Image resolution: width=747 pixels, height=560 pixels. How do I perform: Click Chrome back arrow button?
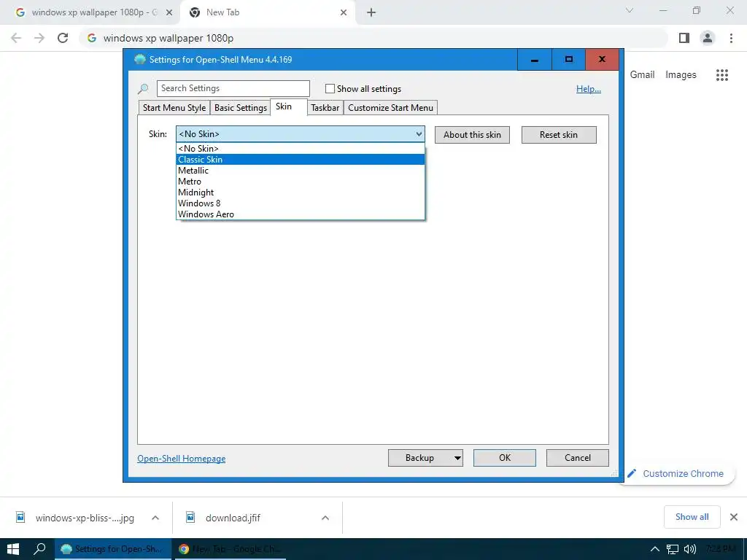16,38
